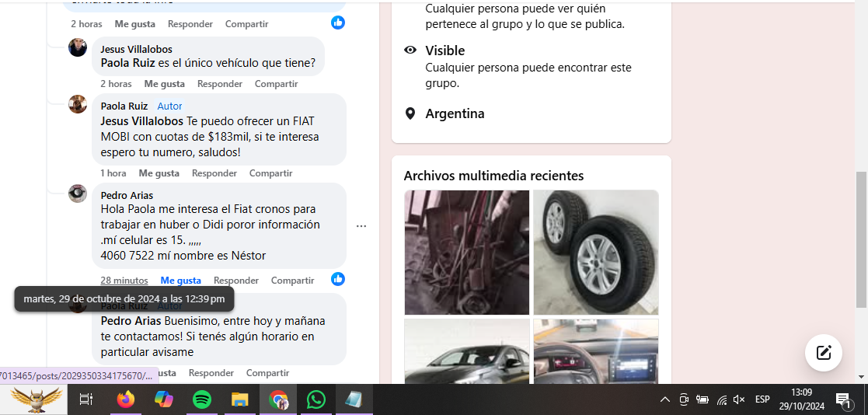Click the like reaction on Pedro Arias's comment
The height and width of the screenshot is (415, 868).
pos(338,279)
